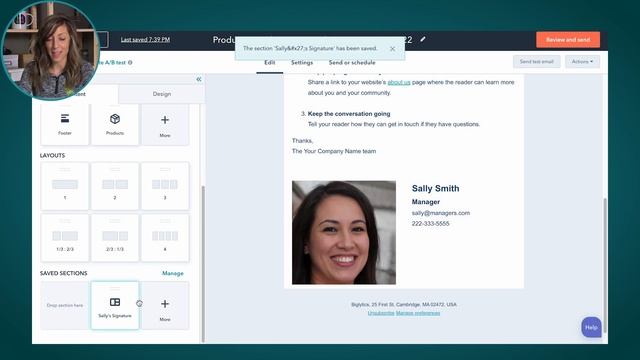Image resolution: width=640 pixels, height=360 pixels.
Task: Select the 1/3 : 2/3 layout
Action: click(x=65, y=238)
